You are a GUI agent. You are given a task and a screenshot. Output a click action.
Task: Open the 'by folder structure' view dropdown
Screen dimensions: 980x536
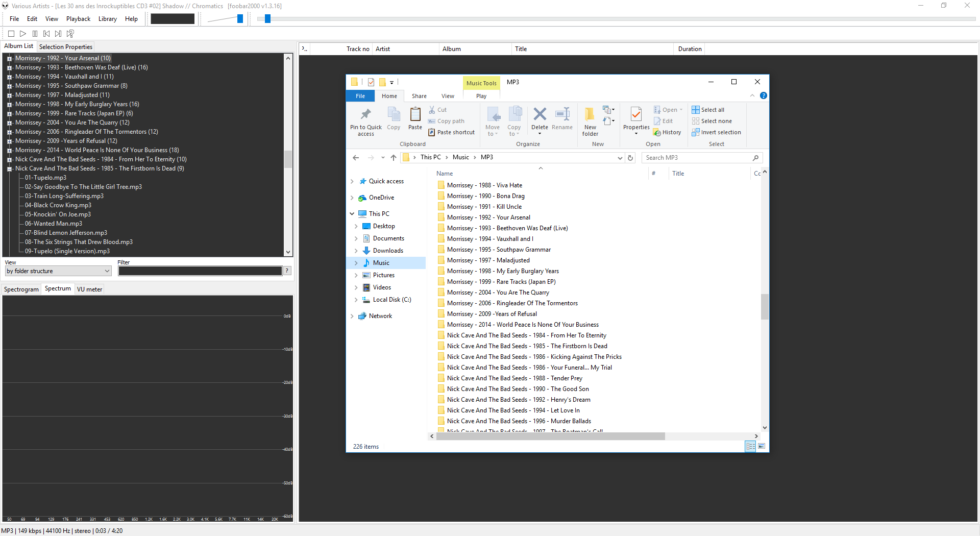tap(58, 271)
